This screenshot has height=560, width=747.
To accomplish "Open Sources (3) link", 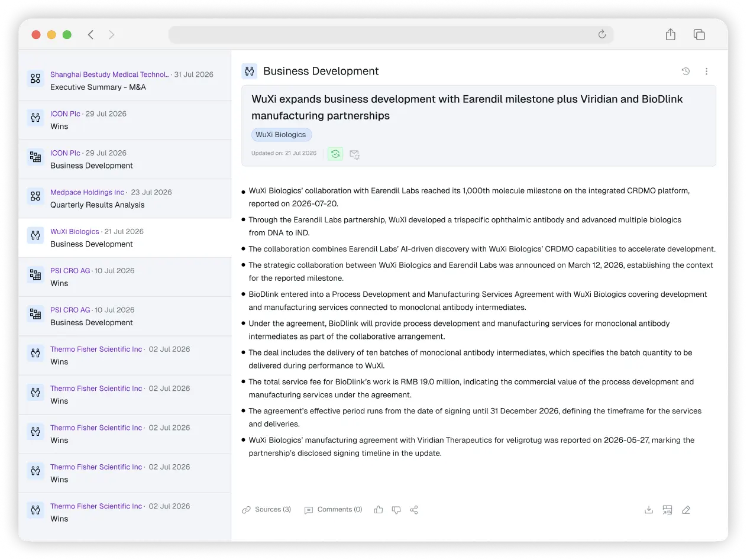I will (266, 510).
